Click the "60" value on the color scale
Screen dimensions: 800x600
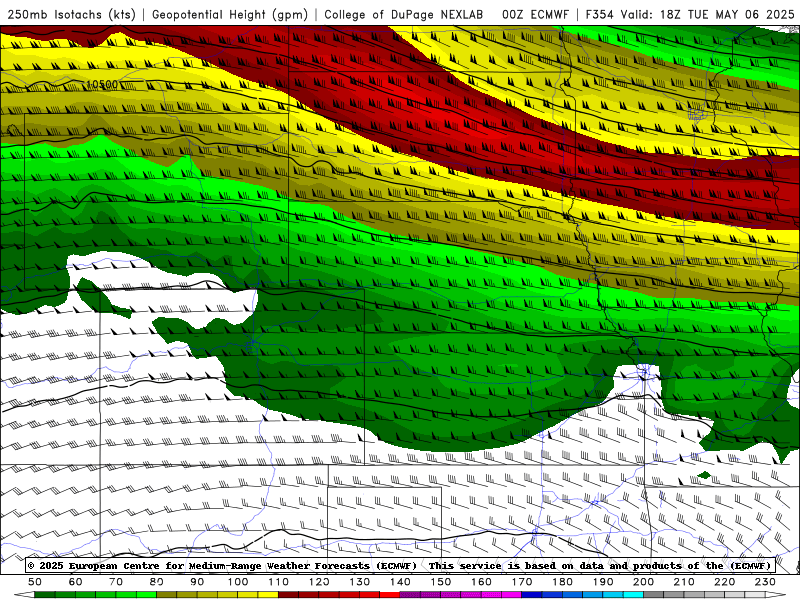(76, 582)
